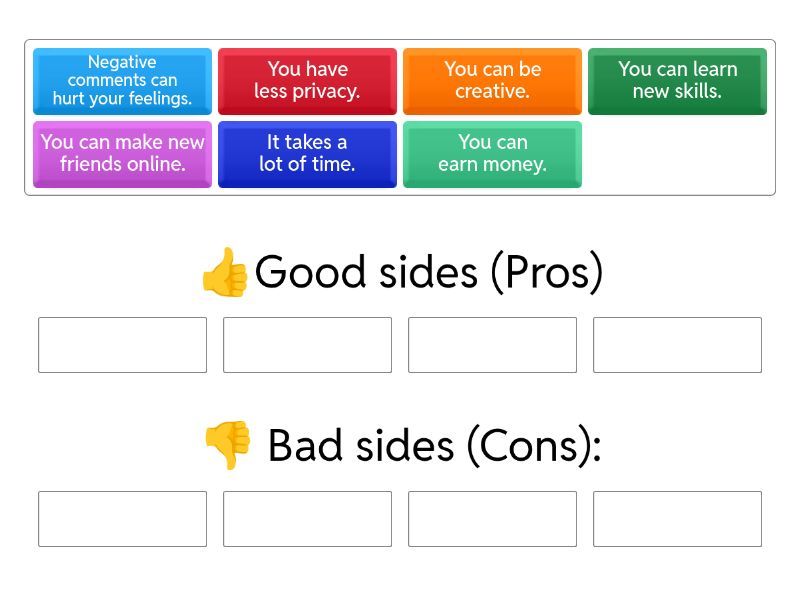Tap the 'You can make new friends online' tile
Viewport: 800px width, 600px height.
(122, 154)
